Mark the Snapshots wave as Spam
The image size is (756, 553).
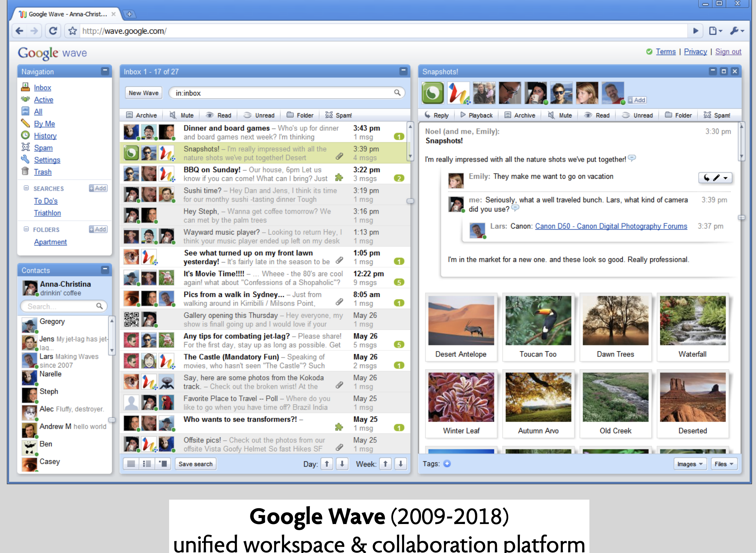click(717, 115)
